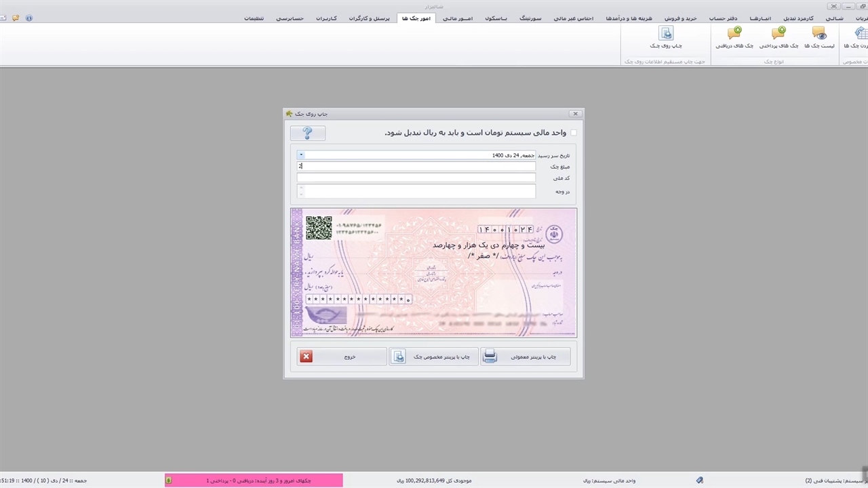Click the spinner arrows of 'در وجه' field

301,192
